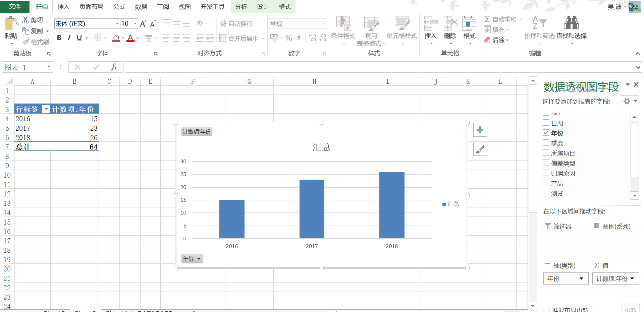The width and height of the screenshot is (644, 312).
Task: Open the 年份 filter dropdown on chart
Action: pos(192,259)
